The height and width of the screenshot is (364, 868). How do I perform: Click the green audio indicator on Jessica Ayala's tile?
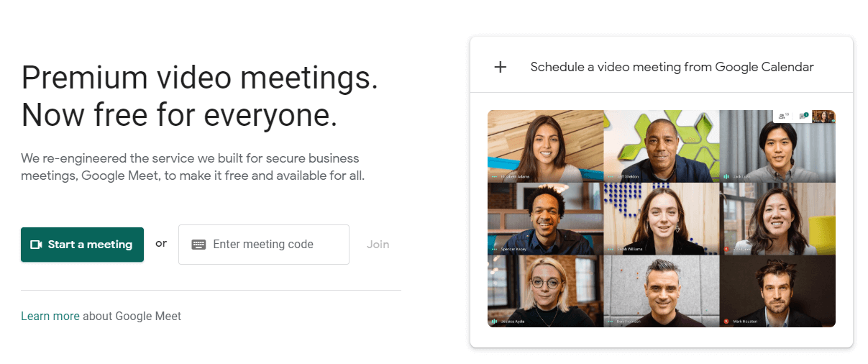tap(494, 321)
